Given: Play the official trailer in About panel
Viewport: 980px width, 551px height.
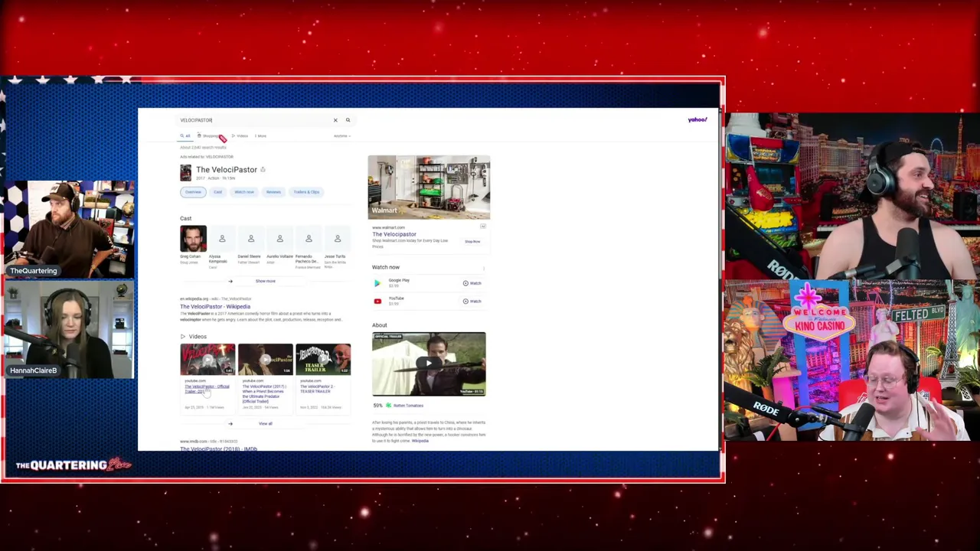Looking at the screenshot, I should click(429, 364).
